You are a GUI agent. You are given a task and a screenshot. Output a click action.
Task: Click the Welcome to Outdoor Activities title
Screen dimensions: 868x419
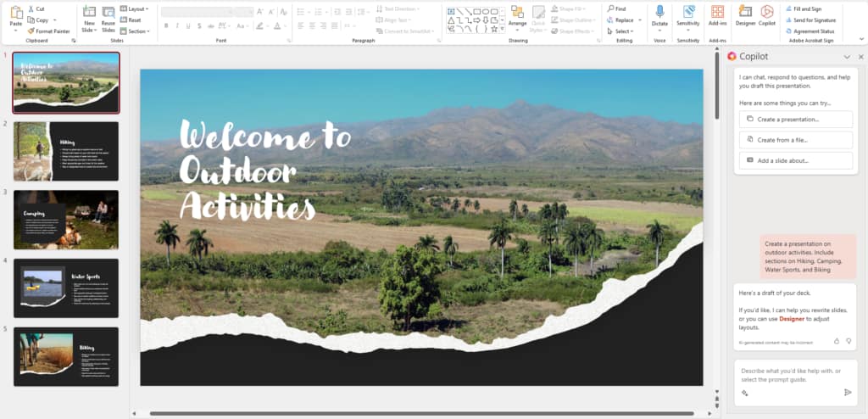pyautogui.click(x=265, y=171)
